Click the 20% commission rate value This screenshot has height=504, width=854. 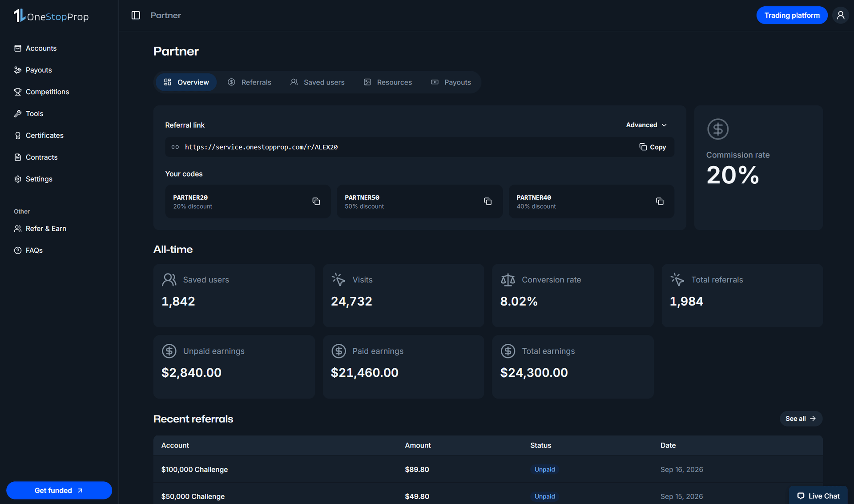[x=733, y=175]
